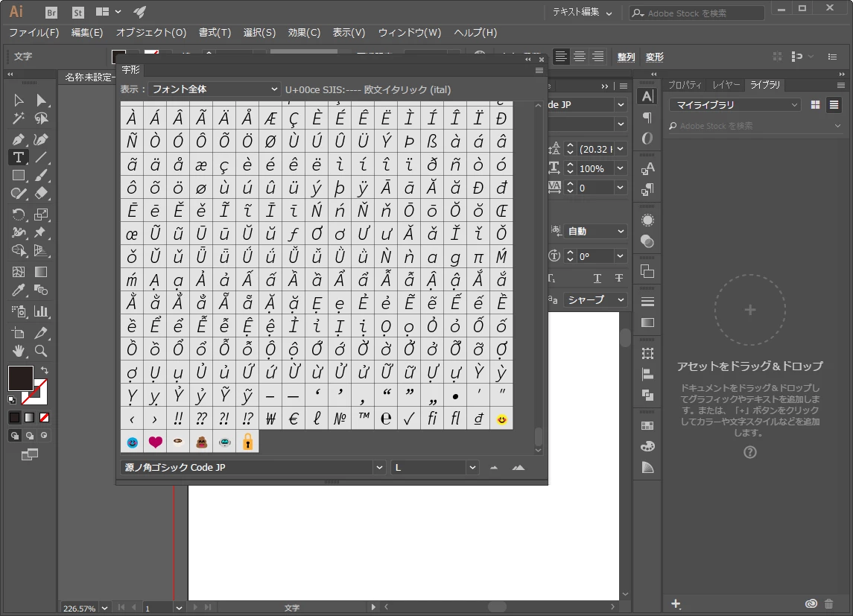Image resolution: width=853 pixels, height=616 pixels.
Task: Select the Gradient tool
Action: [x=41, y=272]
